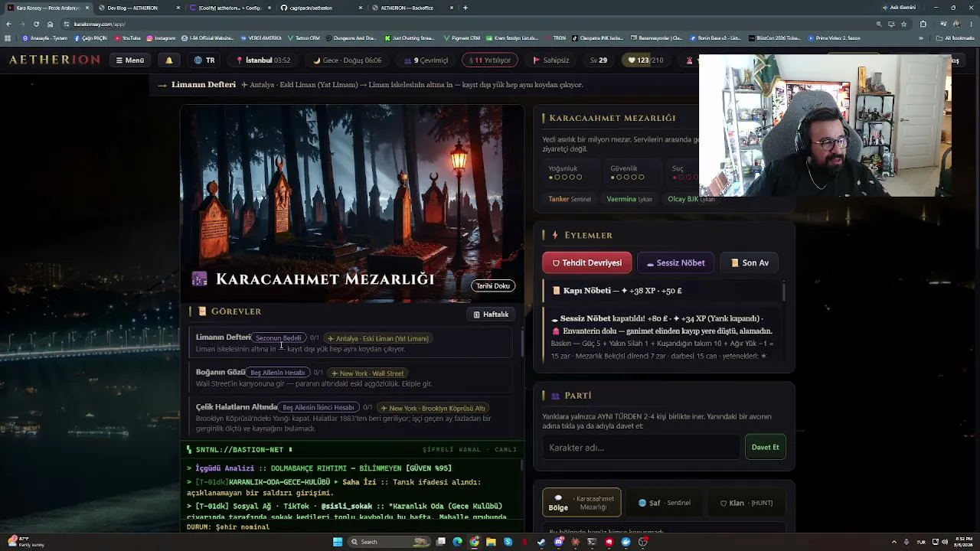Viewport: 980px width, 551px height.
Task: Click the Beş Ailenin İkinci Hesabı tag
Action: (x=318, y=408)
